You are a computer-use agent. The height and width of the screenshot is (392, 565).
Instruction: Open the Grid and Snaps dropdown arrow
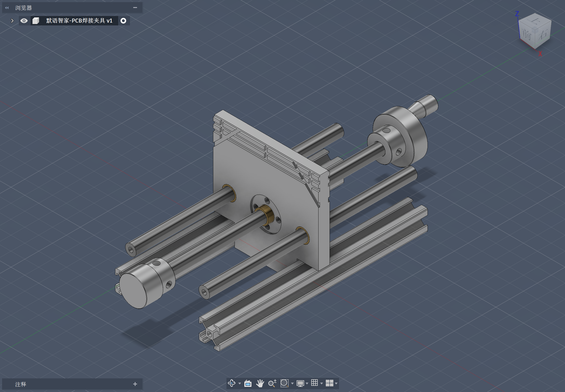(321, 383)
